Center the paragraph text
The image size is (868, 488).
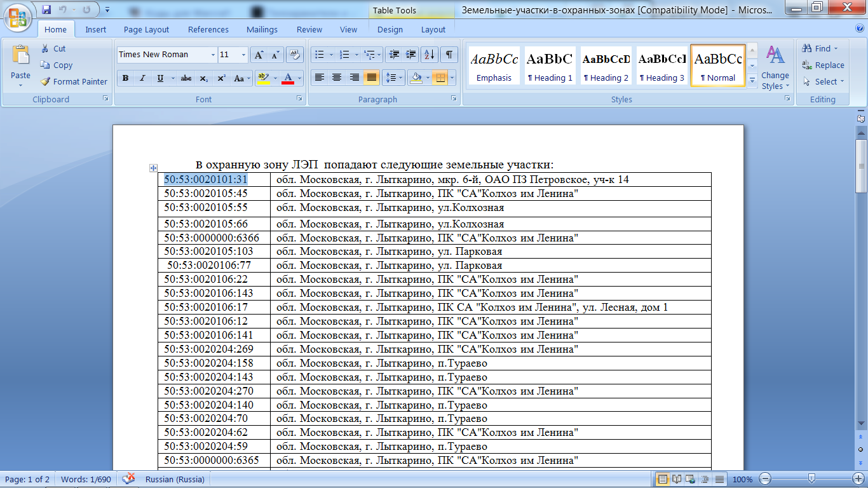pyautogui.click(x=337, y=78)
